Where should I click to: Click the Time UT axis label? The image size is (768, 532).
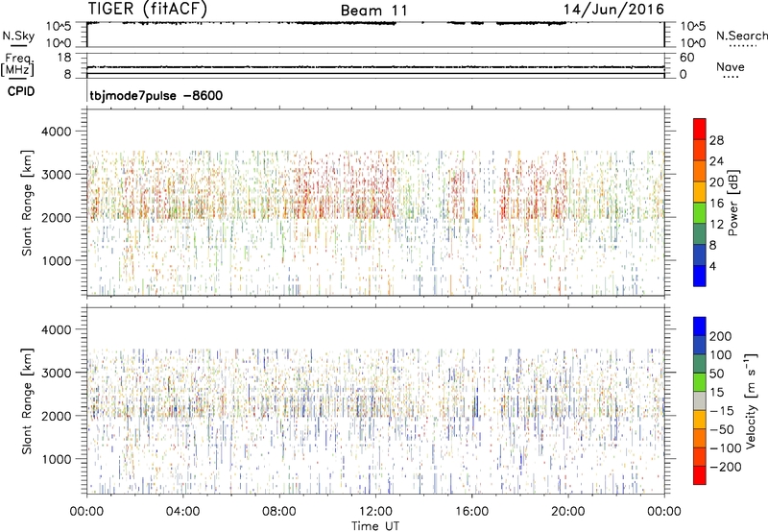point(375,526)
